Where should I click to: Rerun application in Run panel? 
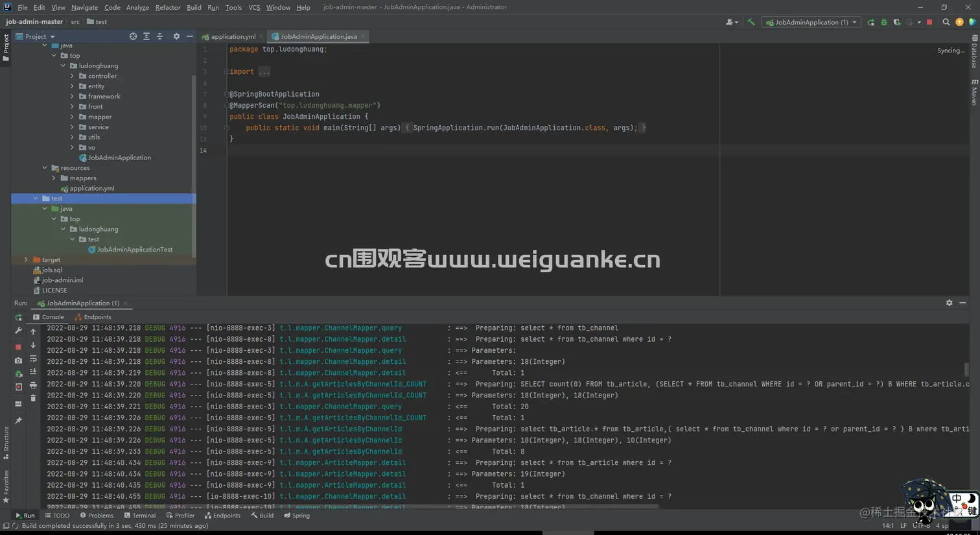pyautogui.click(x=19, y=318)
